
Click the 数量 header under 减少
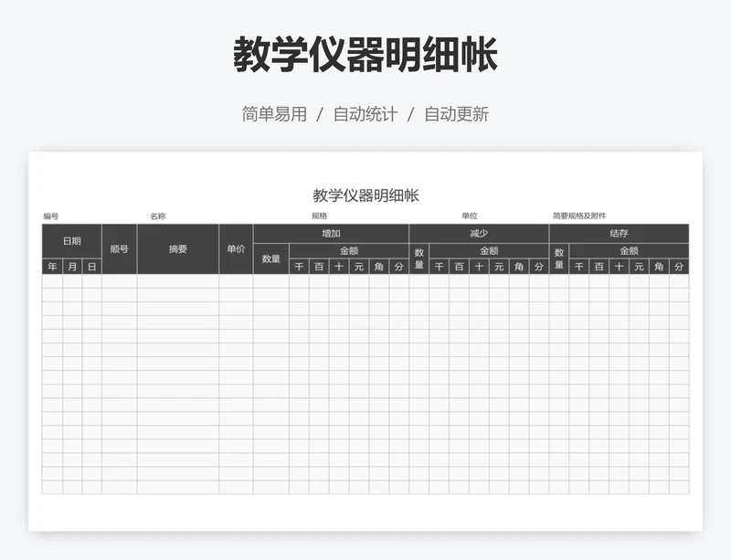coord(419,259)
